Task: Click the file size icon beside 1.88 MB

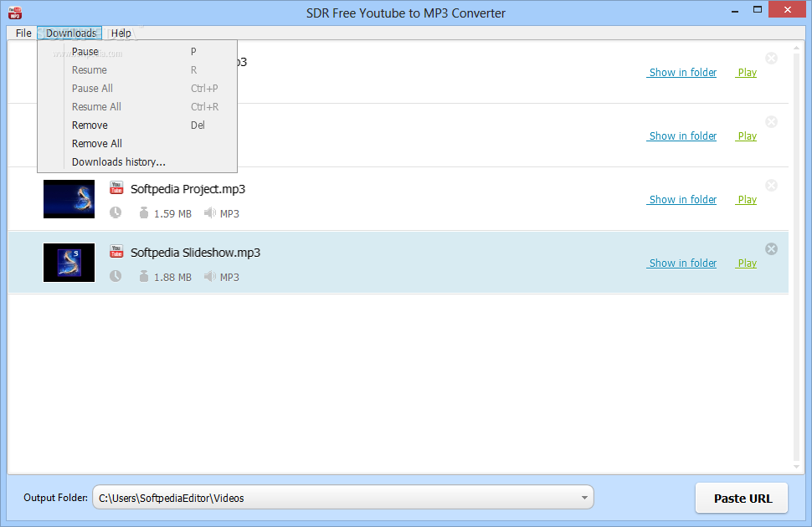Action: [x=144, y=276]
